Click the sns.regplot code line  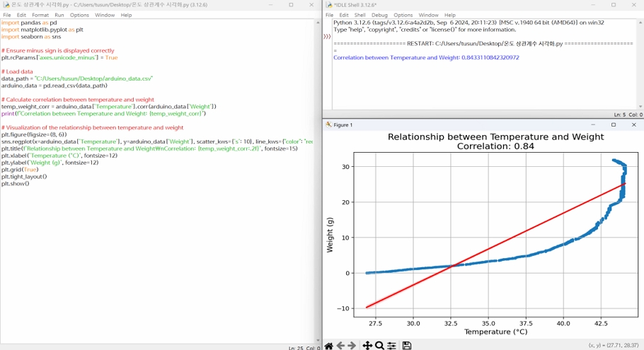[x=157, y=141]
